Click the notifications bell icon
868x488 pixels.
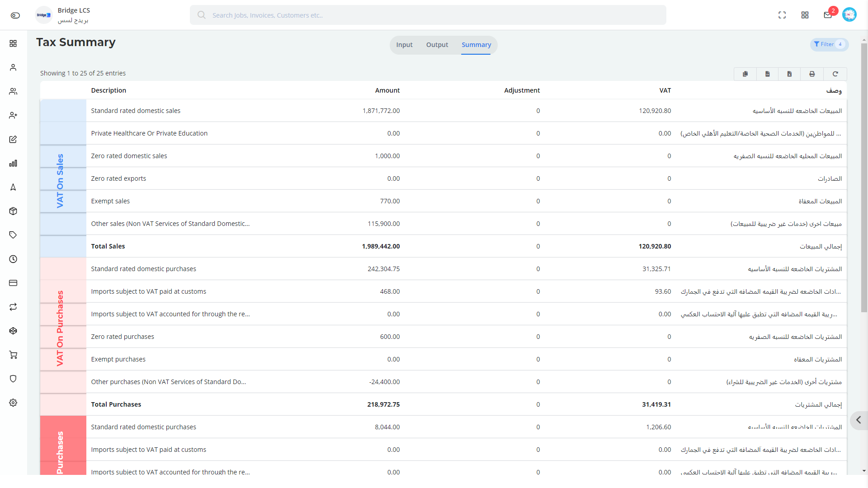827,15
